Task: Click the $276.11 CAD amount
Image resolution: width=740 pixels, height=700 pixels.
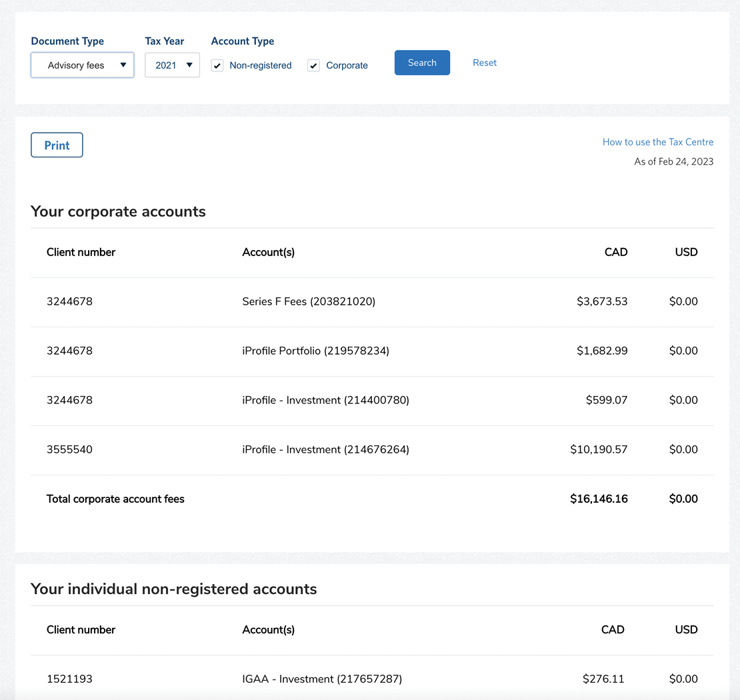Action: click(x=603, y=679)
